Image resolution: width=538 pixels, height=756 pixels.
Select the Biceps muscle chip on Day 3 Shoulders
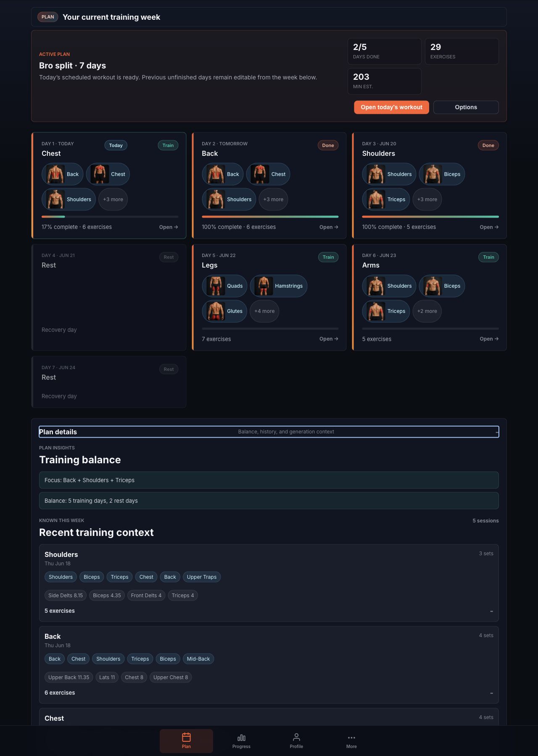click(x=442, y=174)
